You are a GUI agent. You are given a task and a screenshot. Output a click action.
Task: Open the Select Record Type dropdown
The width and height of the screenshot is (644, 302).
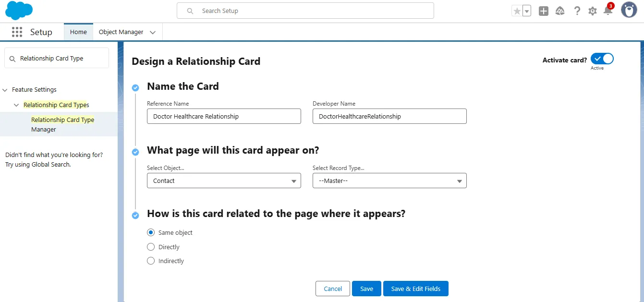389,181
